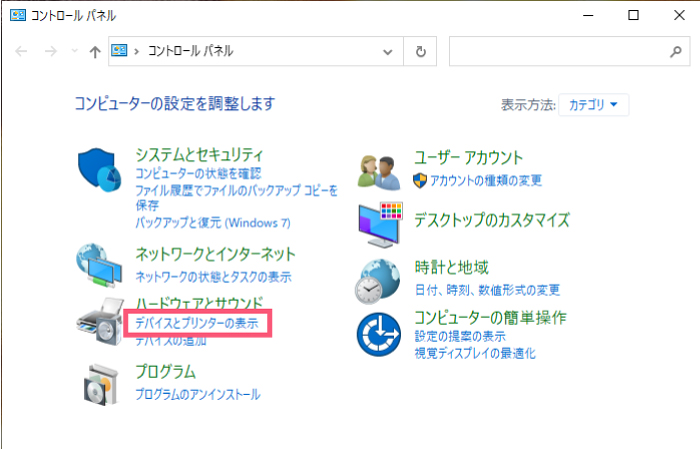
Task: Click the address bar breadcrumb chevron
Action: click(137, 52)
